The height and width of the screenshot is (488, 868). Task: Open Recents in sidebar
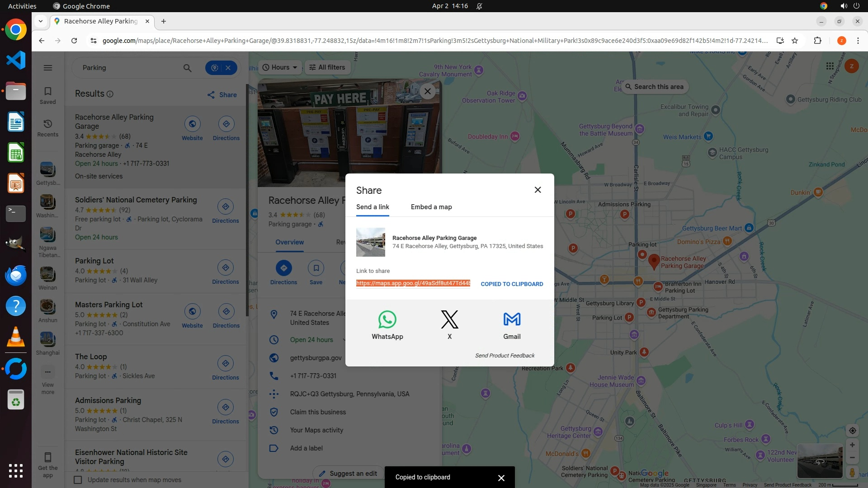click(48, 127)
